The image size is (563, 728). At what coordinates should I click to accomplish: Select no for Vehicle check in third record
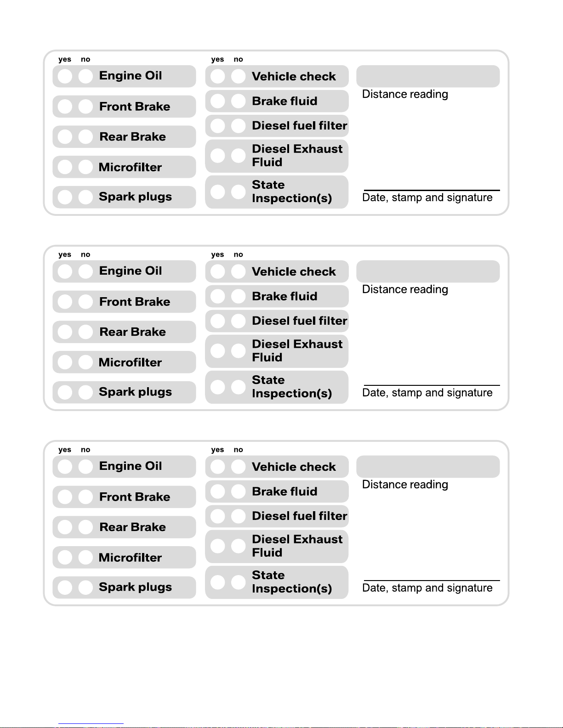click(238, 467)
